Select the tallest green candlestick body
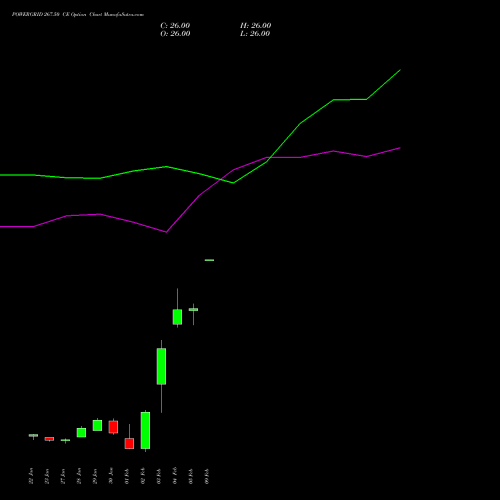Image resolution: width=500 pixels, height=500 pixels. tap(145, 430)
